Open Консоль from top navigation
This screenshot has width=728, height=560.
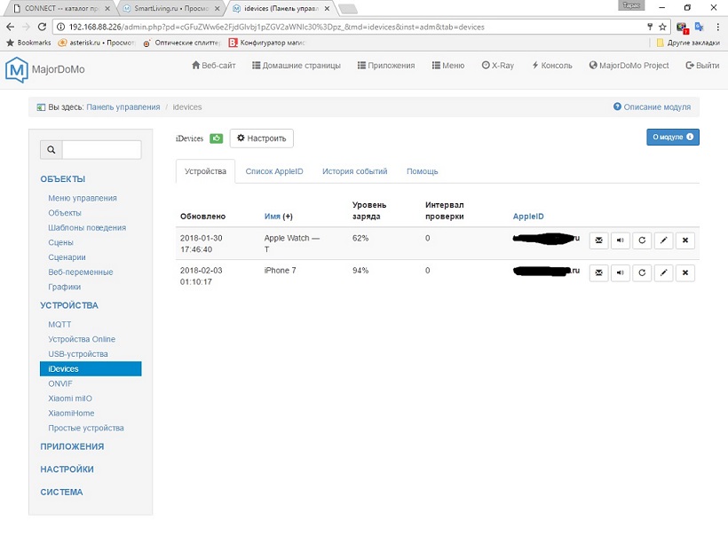pyautogui.click(x=552, y=66)
